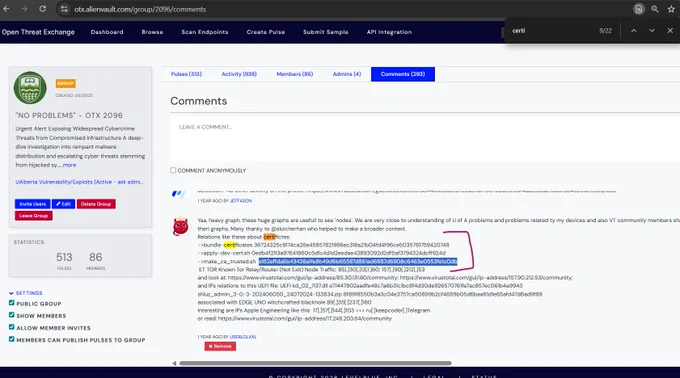
Task: Toggle the Show Members checkbox
Action: coord(12,315)
